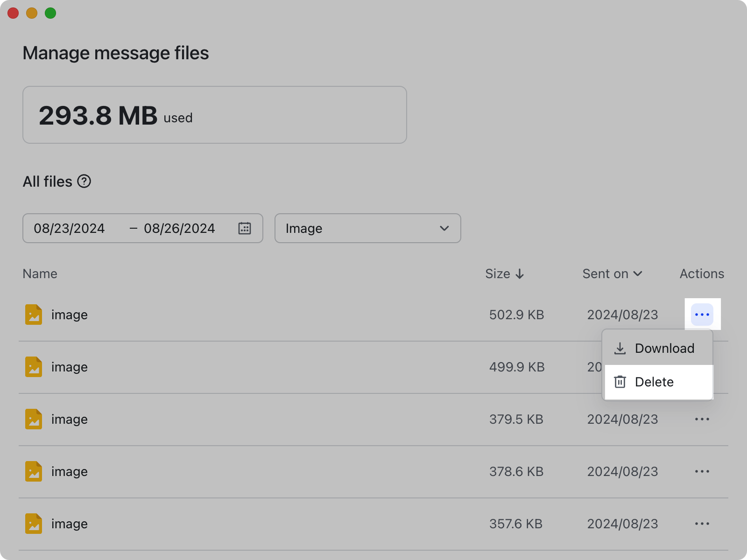Image resolution: width=747 pixels, height=560 pixels.
Task: Click the trash icon next to Delete
Action: pos(620,382)
